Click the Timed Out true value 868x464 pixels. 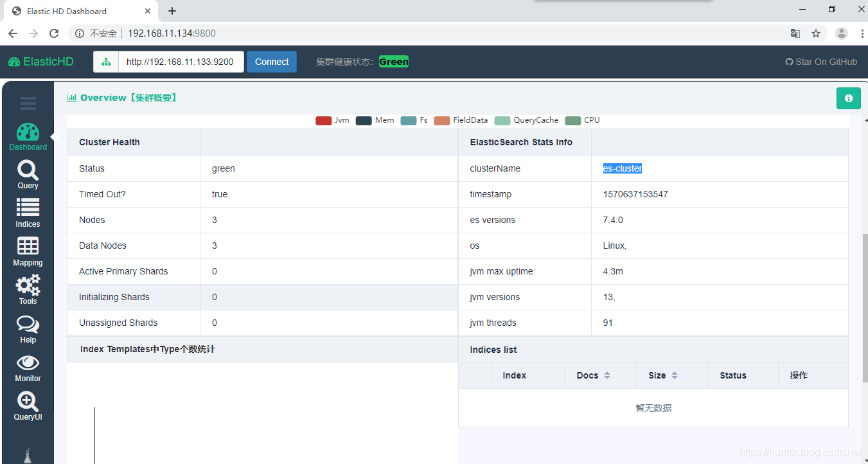tap(220, 194)
